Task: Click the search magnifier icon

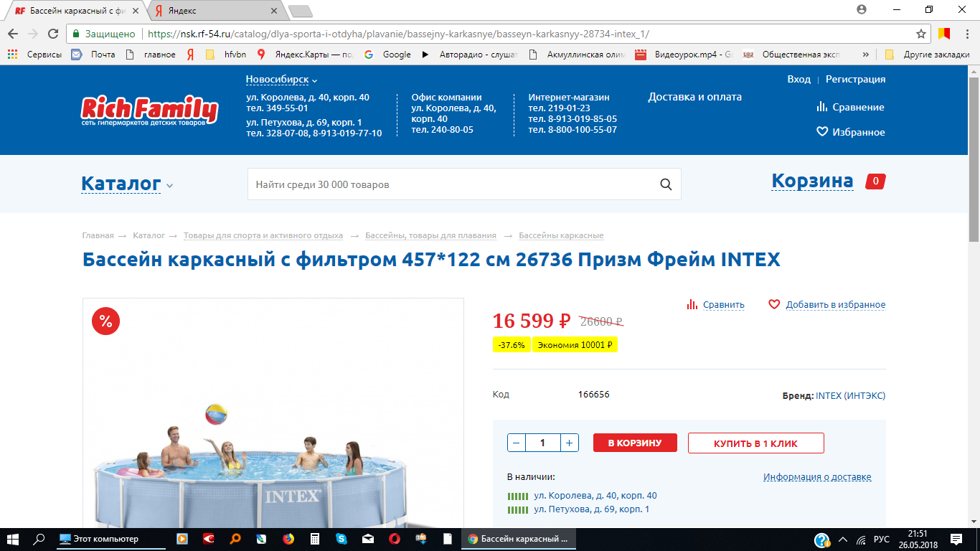Action: (666, 184)
